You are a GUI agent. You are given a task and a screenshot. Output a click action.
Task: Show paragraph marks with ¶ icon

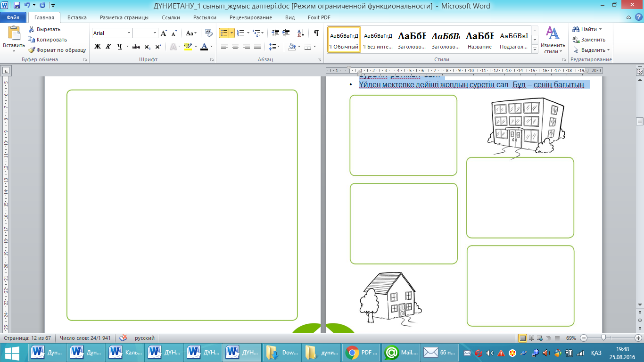click(316, 33)
